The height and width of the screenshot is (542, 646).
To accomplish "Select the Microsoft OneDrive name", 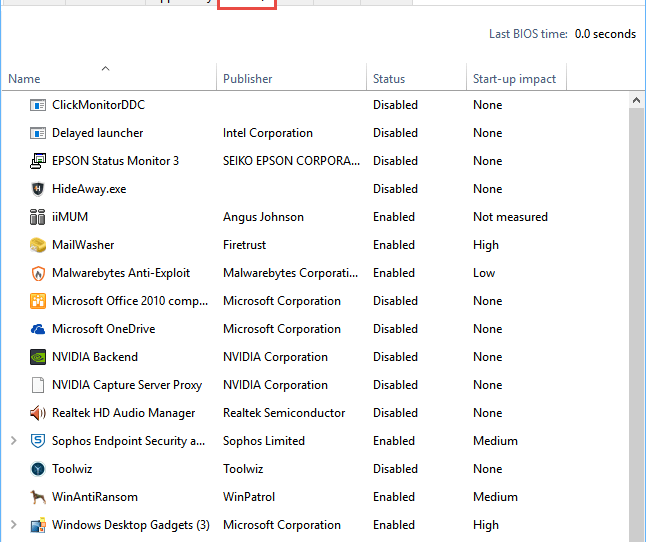I will point(104,329).
